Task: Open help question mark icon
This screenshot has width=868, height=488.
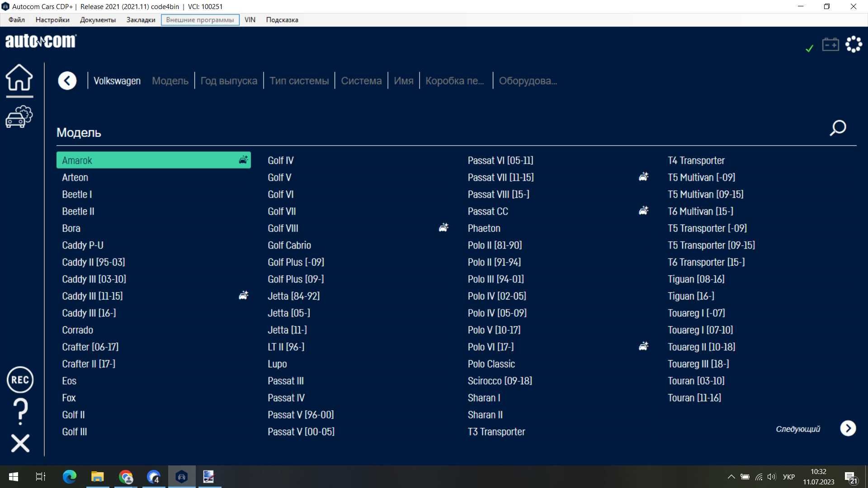Action: pos(20,411)
